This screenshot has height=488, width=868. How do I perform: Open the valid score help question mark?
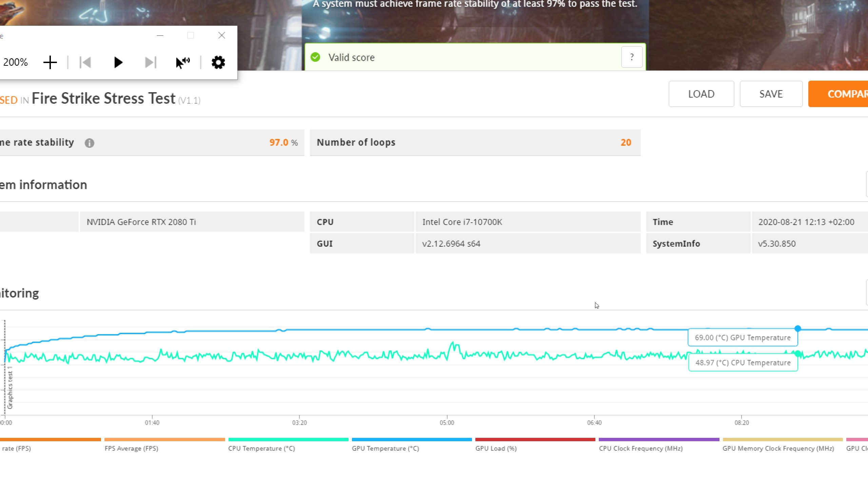[x=632, y=57]
